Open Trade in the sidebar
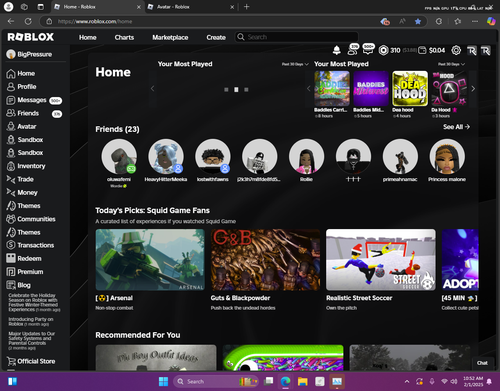This screenshot has height=391, width=500. pyautogui.click(x=20, y=179)
